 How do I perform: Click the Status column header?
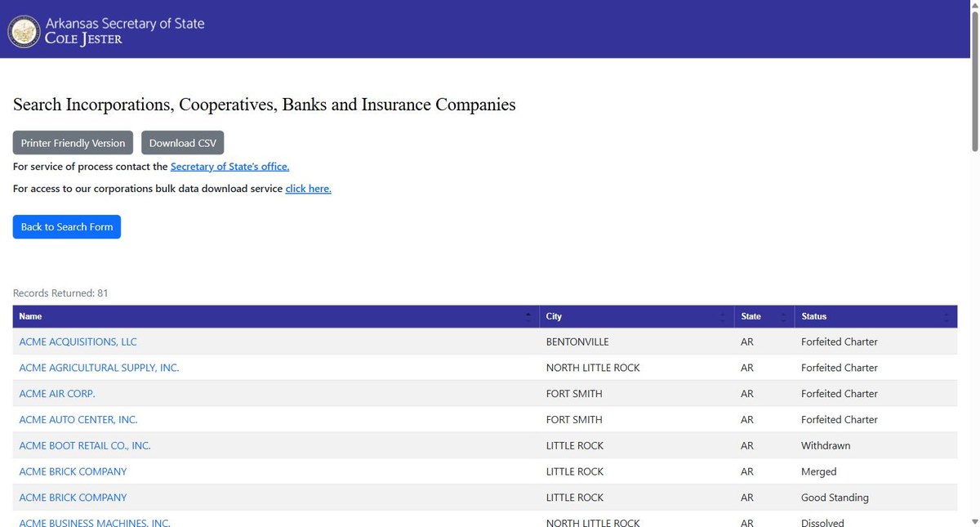coord(876,317)
